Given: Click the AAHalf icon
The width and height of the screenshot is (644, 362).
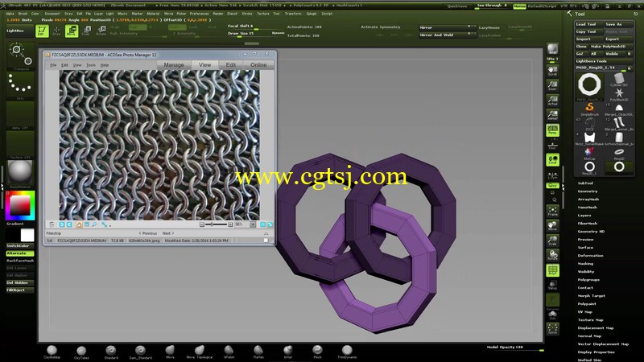Looking at the screenshot, I should [x=552, y=115].
